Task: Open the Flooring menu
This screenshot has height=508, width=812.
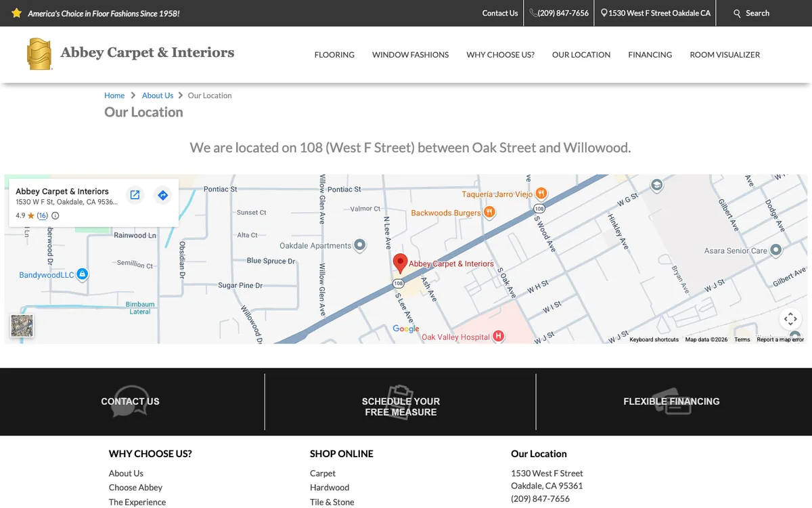Action: 334,55
